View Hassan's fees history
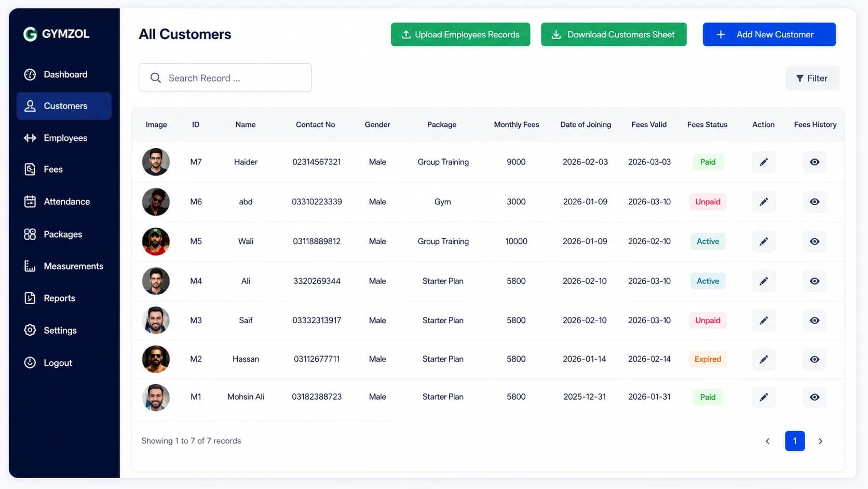The image size is (868, 489). coord(815,359)
